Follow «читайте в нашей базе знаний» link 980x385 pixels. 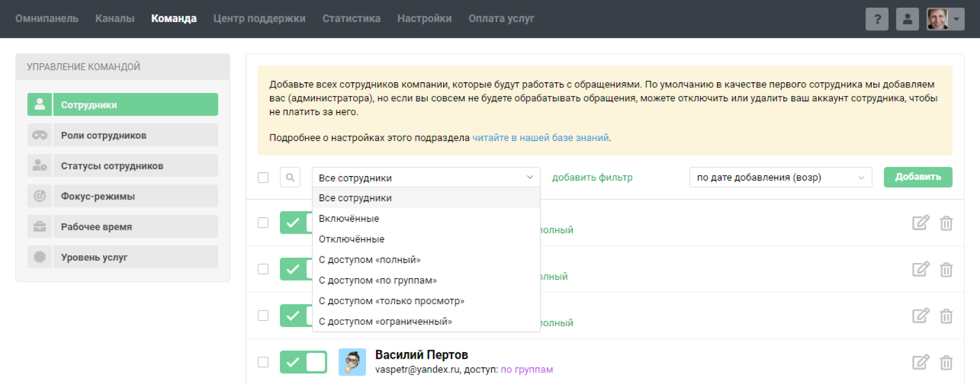[540, 138]
